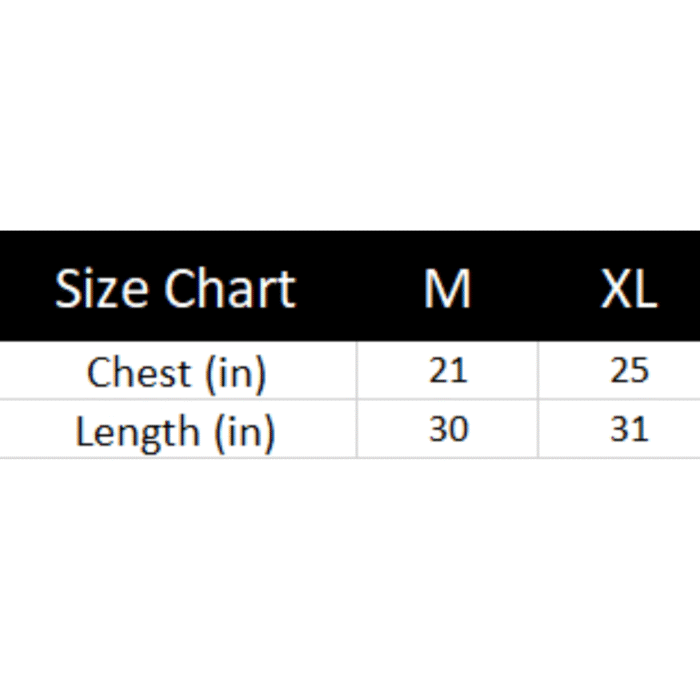Viewport: 700px width, 700px height.
Task: Click black header space left of "Size Chart"
Action: (x=25, y=289)
